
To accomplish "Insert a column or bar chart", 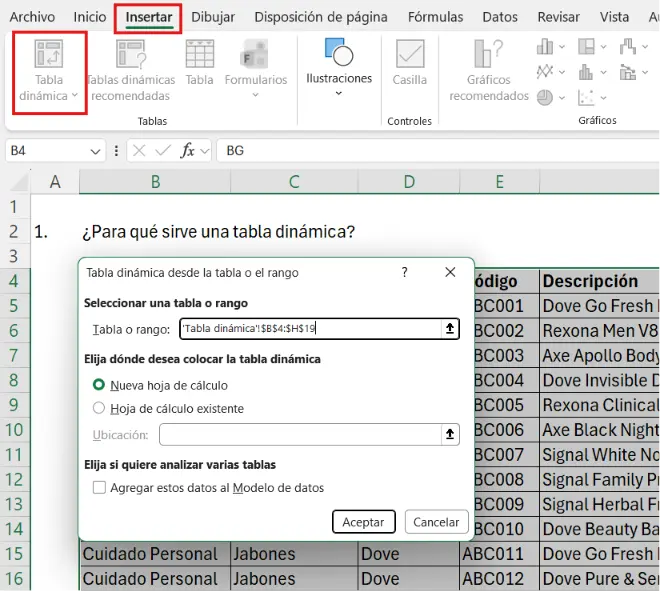I will (545, 46).
